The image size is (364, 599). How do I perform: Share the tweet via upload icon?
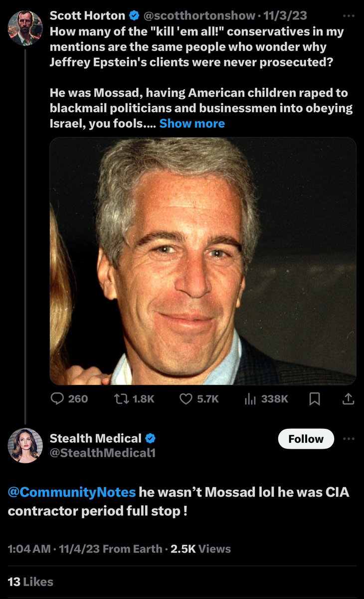click(349, 398)
